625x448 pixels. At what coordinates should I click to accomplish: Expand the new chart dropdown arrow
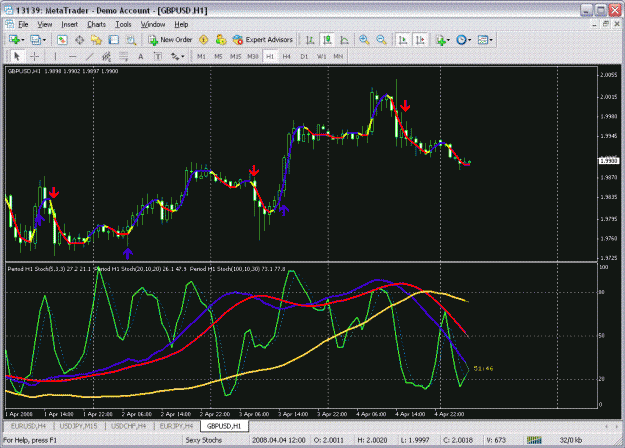click(23, 40)
